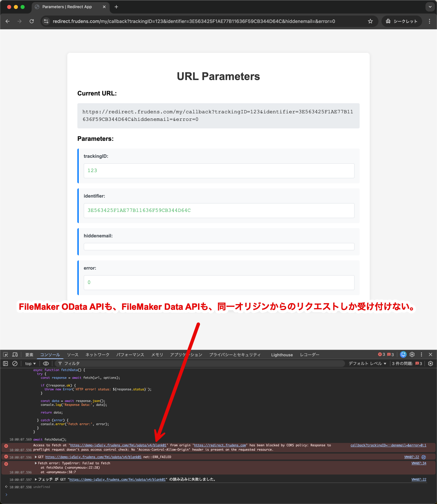Click the trackingID value field showing 123
This screenshot has width=437, height=504.
(x=219, y=171)
